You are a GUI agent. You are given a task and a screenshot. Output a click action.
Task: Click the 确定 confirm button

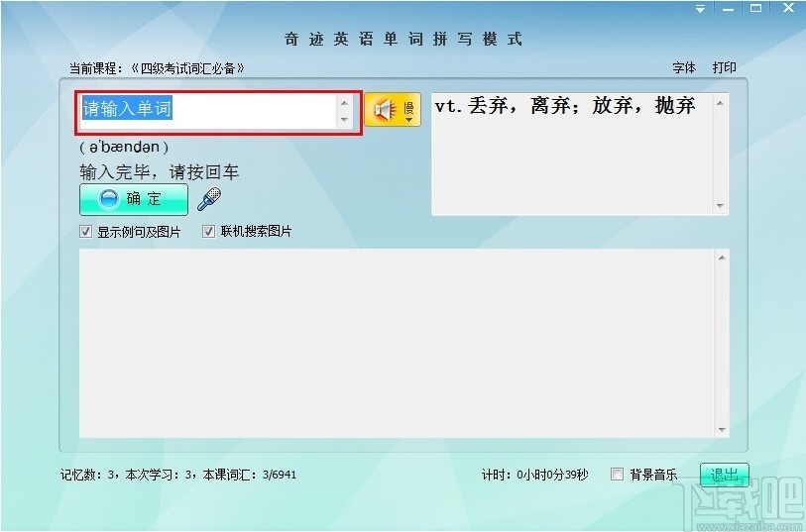click(134, 199)
